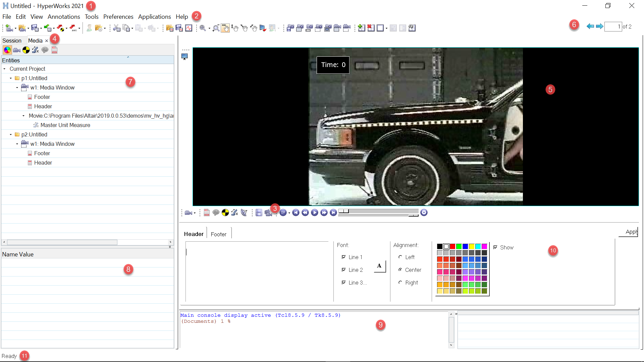644x362 pixels.
Task: Click the Cut scissors toolbar icon
Action: click(x=116, y=28)
